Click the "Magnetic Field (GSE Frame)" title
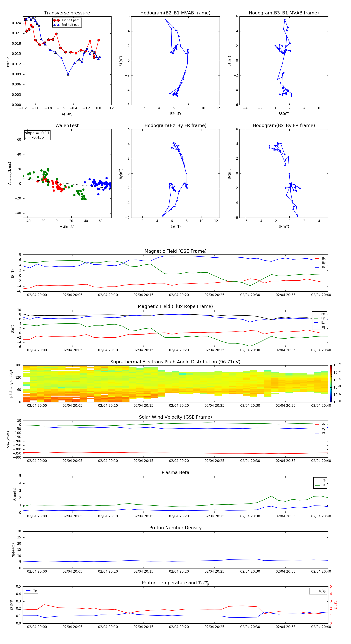Screen dimensions: 351x644 click(x=175, y=251)
